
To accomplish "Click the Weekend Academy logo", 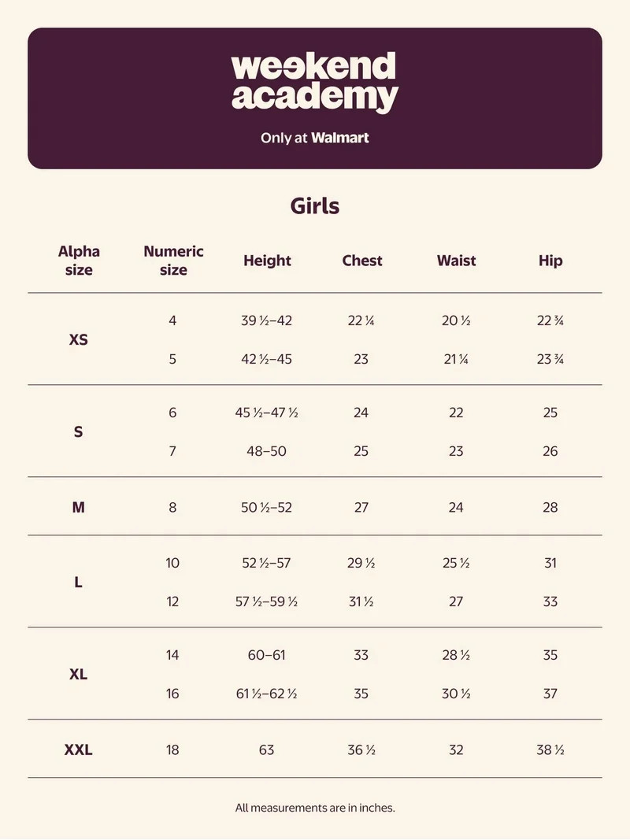I will click(315, 83).
